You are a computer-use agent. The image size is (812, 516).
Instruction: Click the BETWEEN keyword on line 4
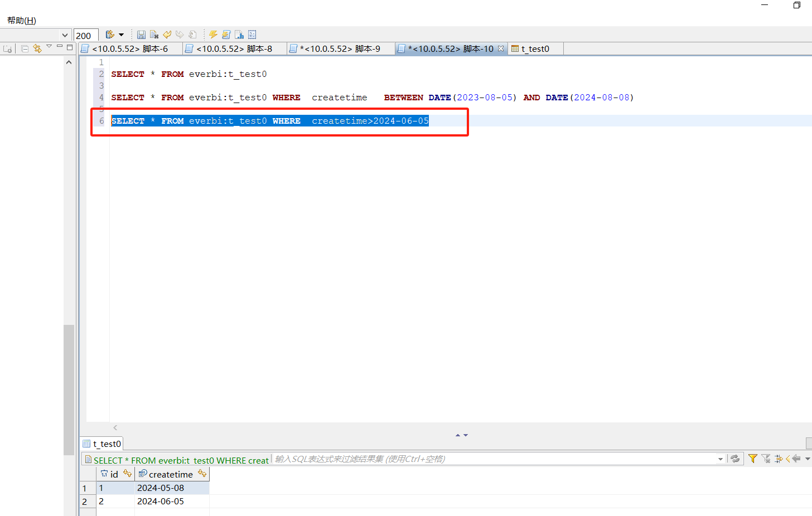pos(403,98)
